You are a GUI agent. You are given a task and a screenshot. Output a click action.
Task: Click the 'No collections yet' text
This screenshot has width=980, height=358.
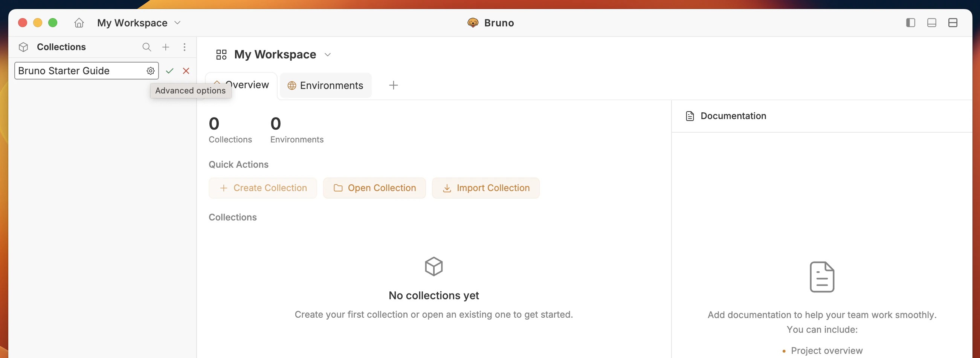point(434,295)
